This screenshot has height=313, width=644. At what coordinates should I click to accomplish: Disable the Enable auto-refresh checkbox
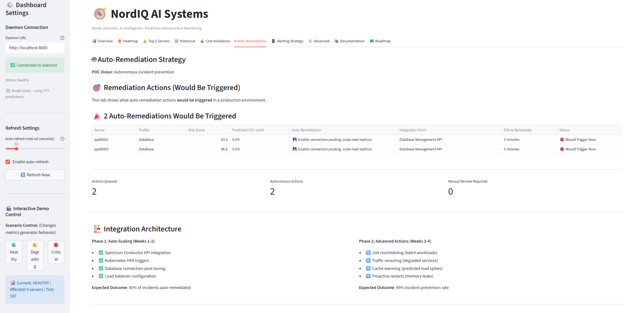(x=8, y=162)
